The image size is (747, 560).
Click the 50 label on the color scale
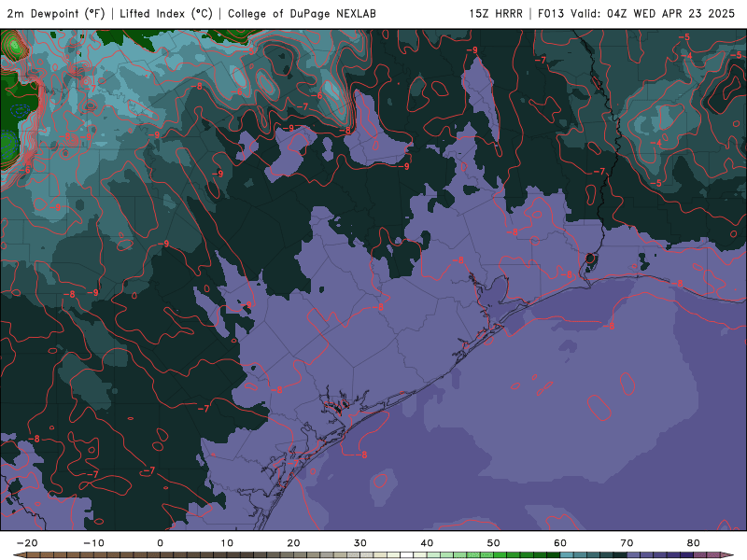pyautogui.click(x=494, y=543)
